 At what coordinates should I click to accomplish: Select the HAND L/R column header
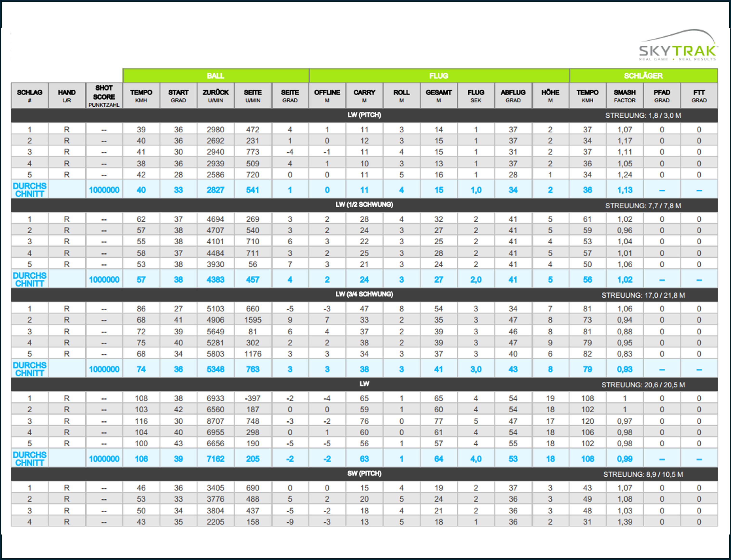[x=67, y=96]
